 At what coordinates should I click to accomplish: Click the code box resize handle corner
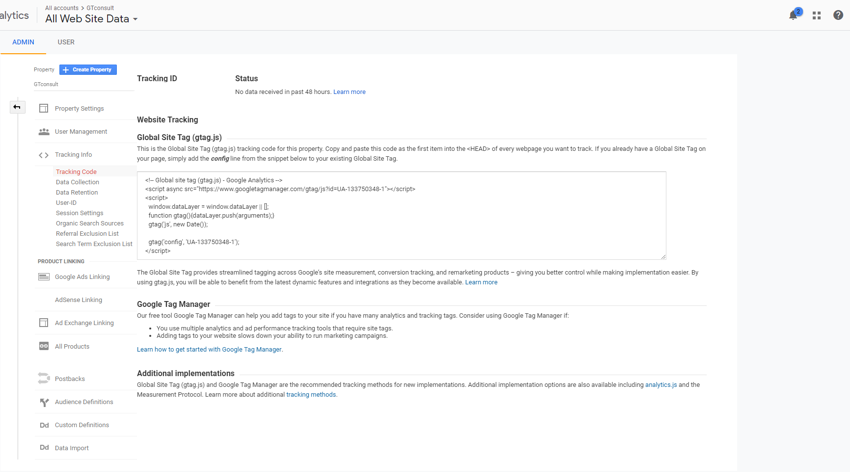tap(663, 256)
